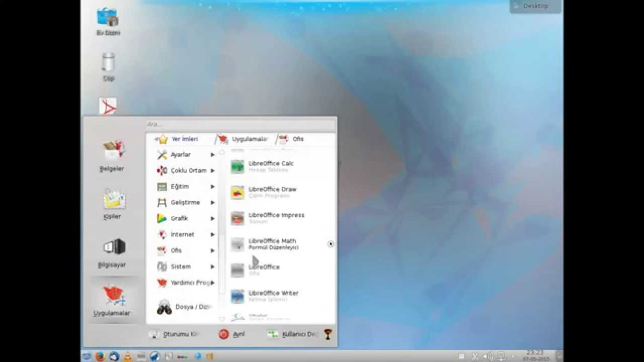The height and width of the screenshot is (362, 644).
Task: Expand the İnternet submenu
Action: [x=186, y=235]
